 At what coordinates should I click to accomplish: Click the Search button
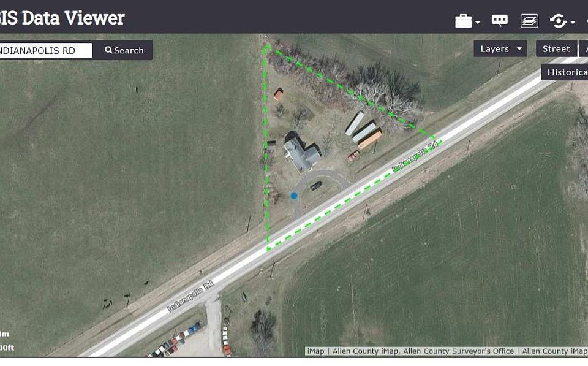[x=124, y=50]
